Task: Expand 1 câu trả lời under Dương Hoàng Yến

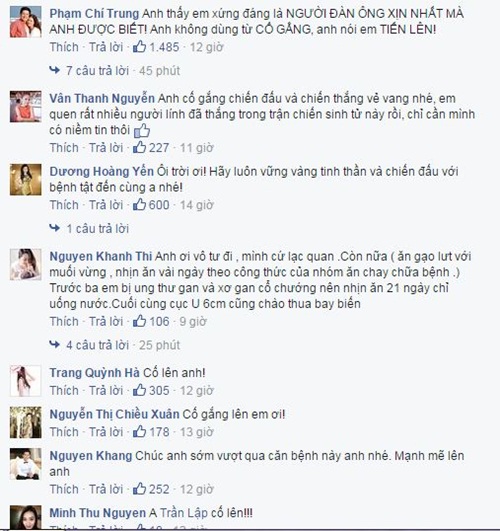Action: coord(98,229)
